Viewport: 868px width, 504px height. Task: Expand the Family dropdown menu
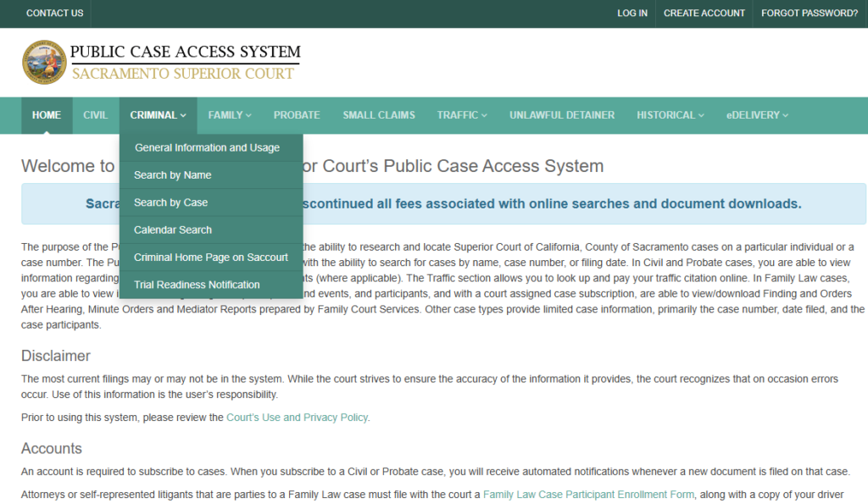230,115
